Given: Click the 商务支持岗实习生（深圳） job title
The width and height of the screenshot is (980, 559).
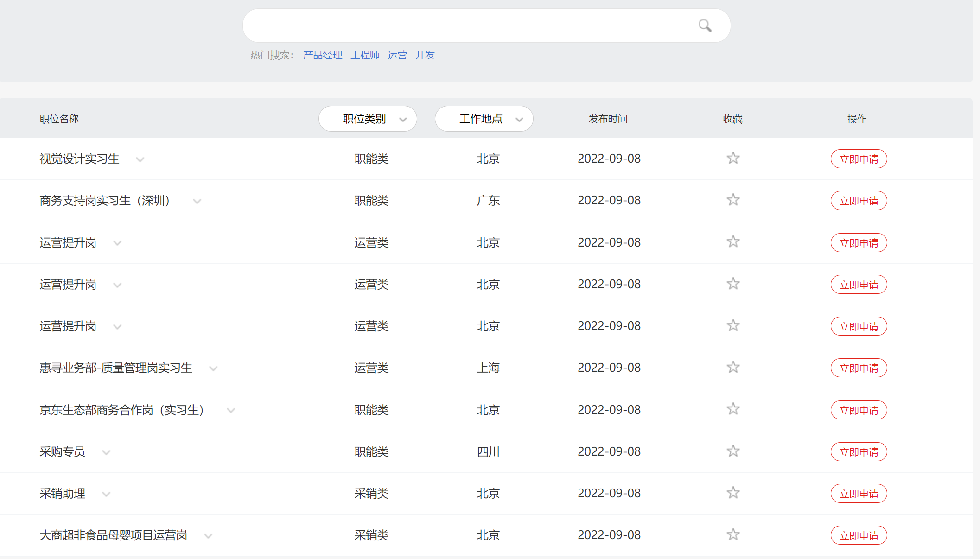Looking at the screenshot, I should coord(105,201).
